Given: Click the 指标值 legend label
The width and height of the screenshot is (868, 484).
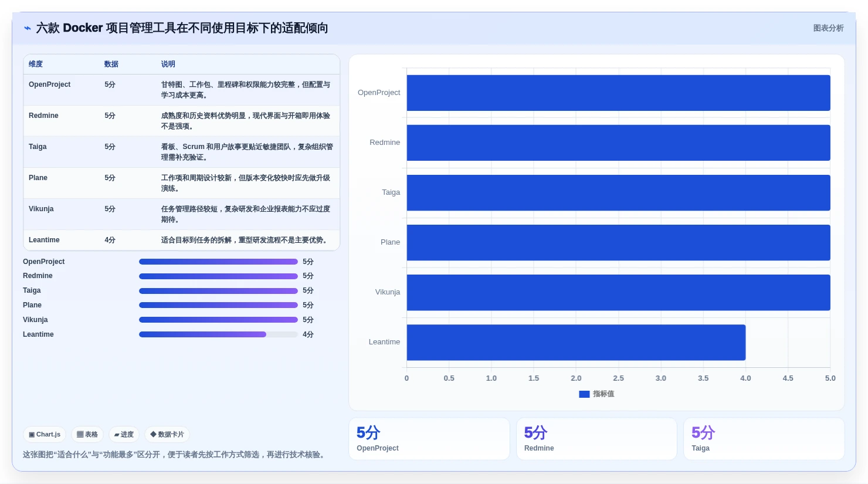Looking at the screenshot, I should click(x=603, y=394).
